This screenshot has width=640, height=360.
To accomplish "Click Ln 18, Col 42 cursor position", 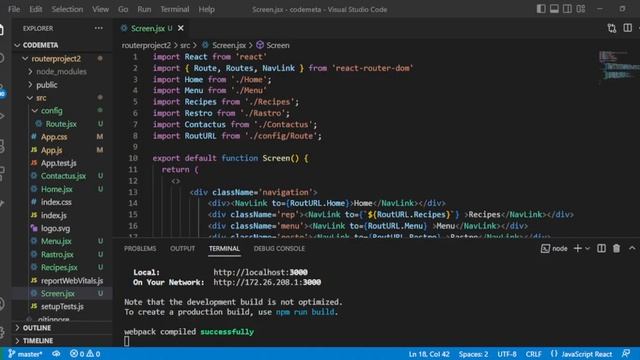I will 429,354.
